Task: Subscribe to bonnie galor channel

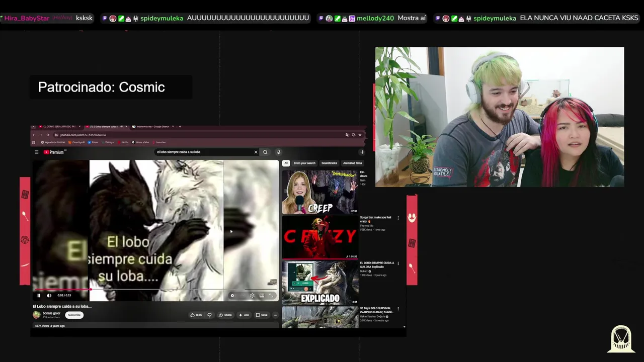Action: tap(74, 315)
